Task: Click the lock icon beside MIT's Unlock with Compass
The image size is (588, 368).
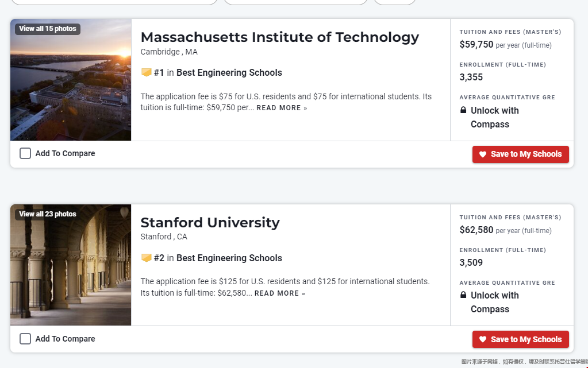Action: (x=463, y=110)
